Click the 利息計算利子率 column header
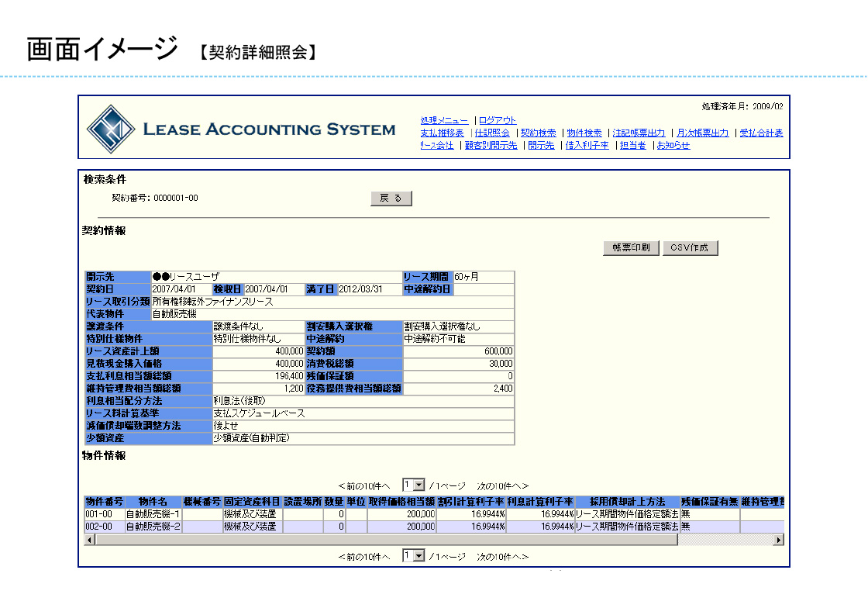Image resolution: width=868 pixels, height=608 pixels. [540, 502]
